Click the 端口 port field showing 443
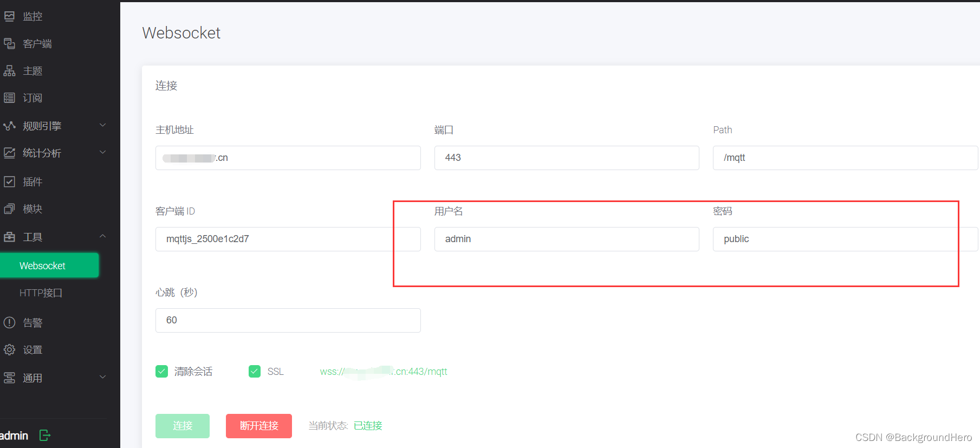This screenshot has height=448, width=980. (x=567, y=158)
